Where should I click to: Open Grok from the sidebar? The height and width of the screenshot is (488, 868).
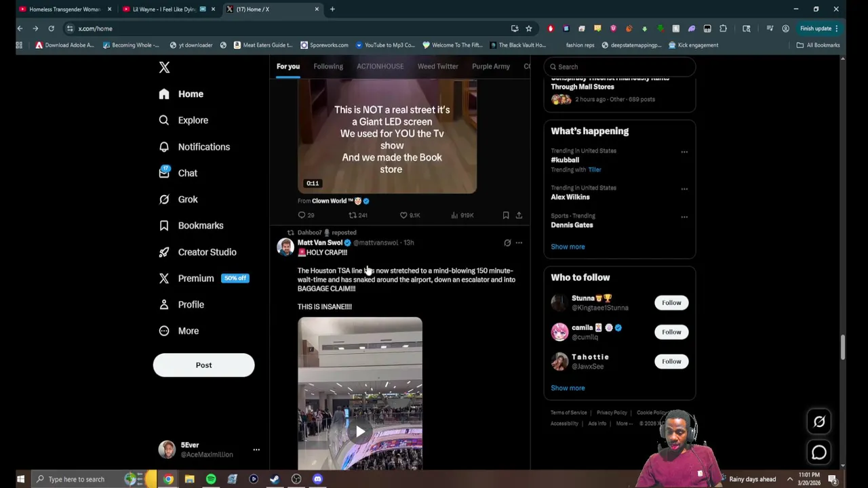(178, 199)
